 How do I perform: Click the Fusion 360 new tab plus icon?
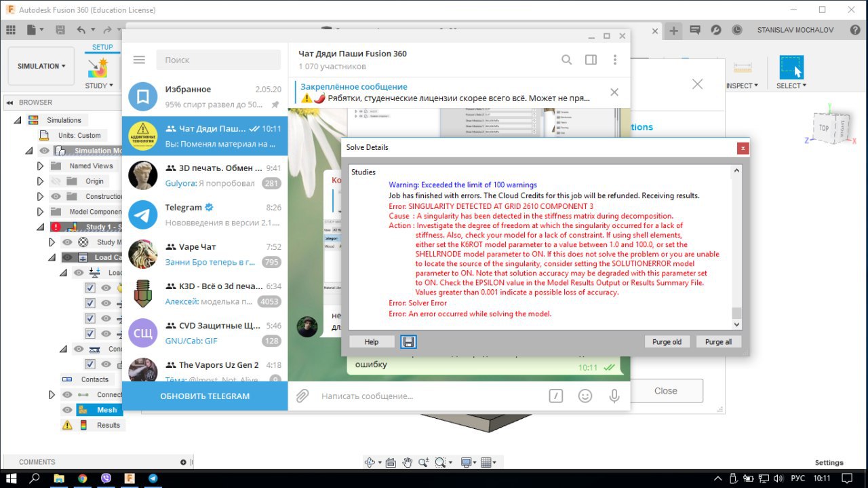(x=673, y=31)
